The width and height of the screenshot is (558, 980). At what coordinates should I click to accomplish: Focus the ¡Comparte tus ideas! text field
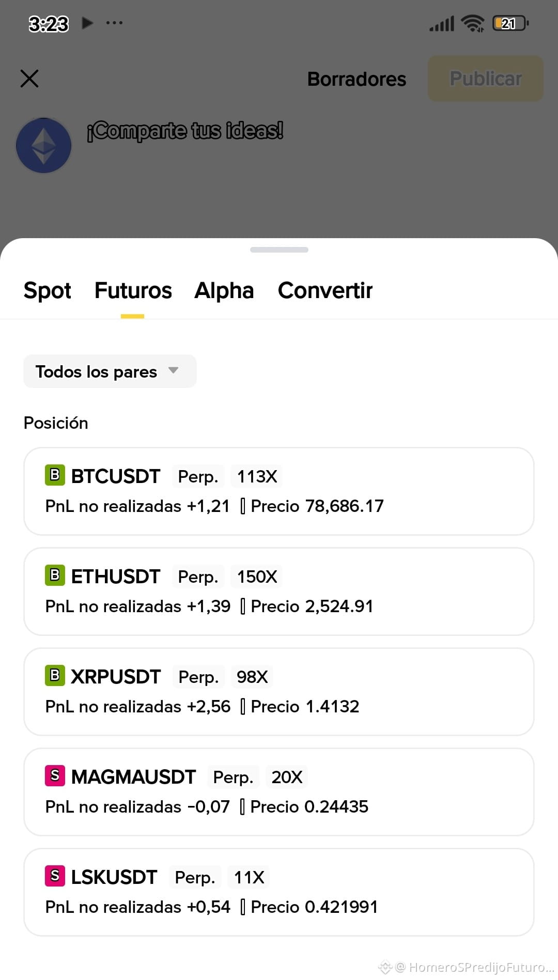tap(185, 131)
